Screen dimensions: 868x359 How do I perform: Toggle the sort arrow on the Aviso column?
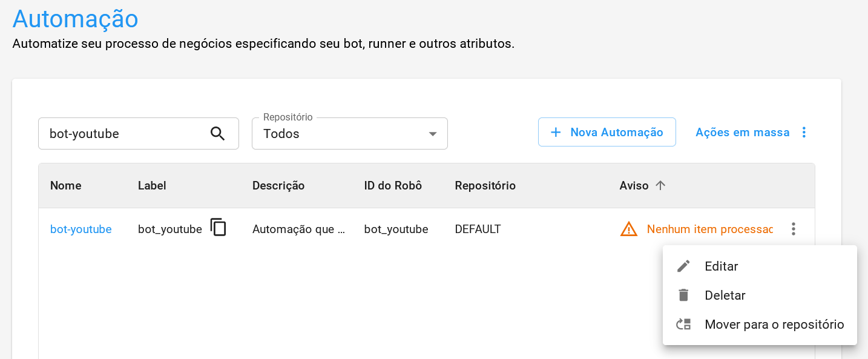[x=660, y=185]
